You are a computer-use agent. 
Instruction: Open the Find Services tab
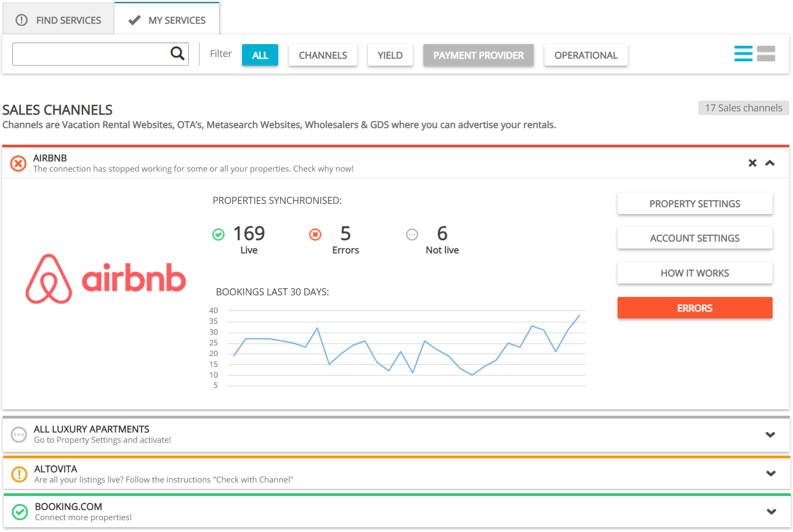click(x=58, y=20)
